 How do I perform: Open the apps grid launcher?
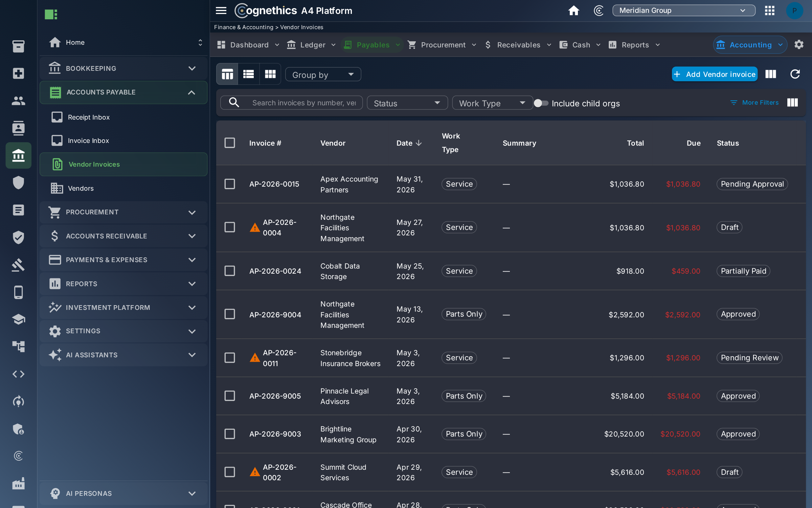770,10
